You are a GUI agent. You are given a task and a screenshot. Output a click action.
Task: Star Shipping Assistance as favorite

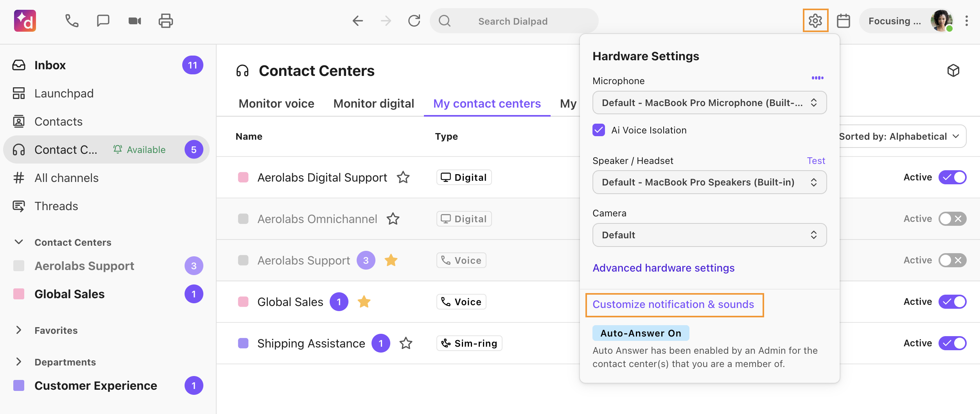pos(406,343)
